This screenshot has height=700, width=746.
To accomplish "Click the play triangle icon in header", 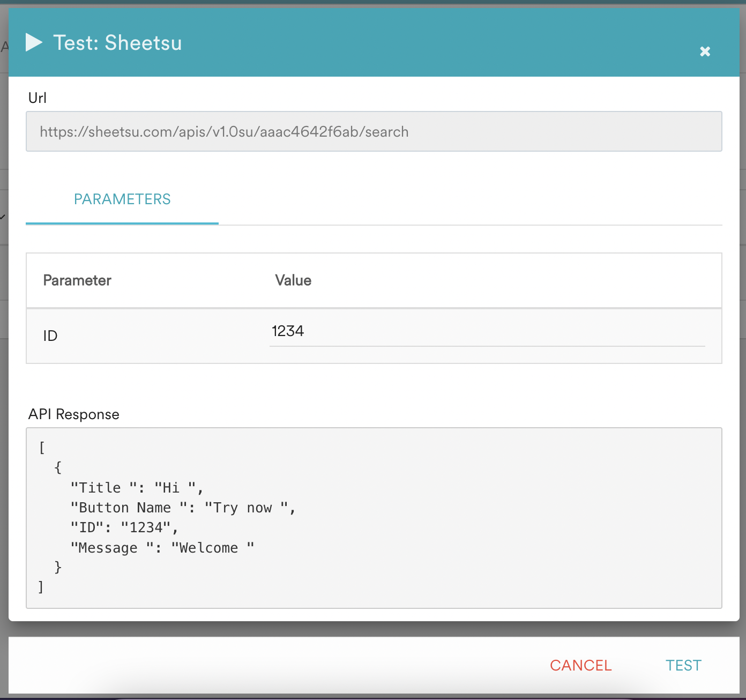I will [34, 42].
